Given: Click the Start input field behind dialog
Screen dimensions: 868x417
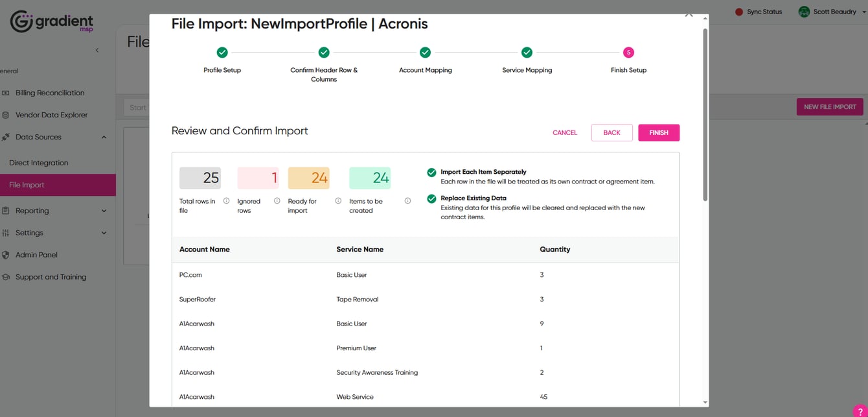Looking at the screenshot, I should coord(137,107).
